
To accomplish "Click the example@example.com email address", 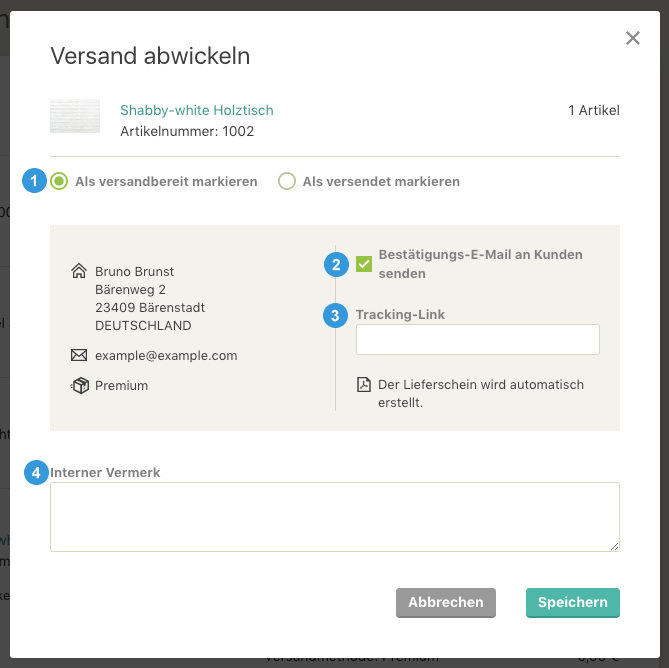I will (166, 355).
